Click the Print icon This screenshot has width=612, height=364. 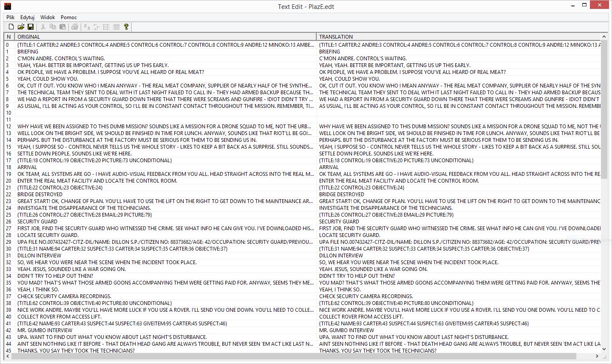click(x=75, y=27)
